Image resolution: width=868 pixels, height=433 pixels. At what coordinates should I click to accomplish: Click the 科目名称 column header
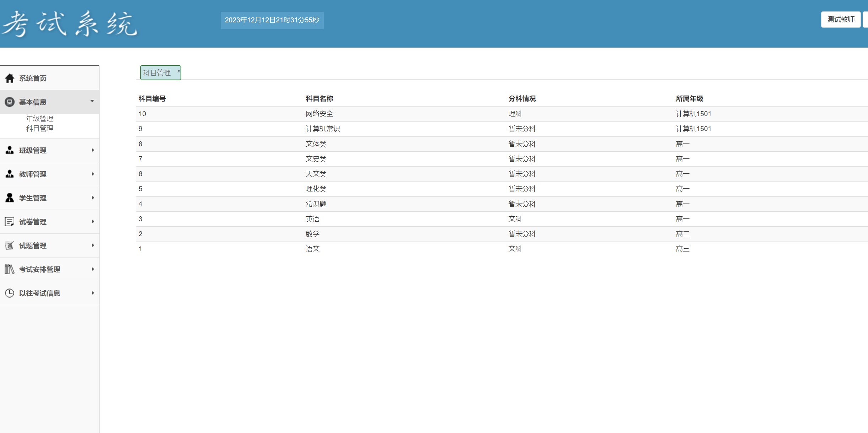pos(319,99)
